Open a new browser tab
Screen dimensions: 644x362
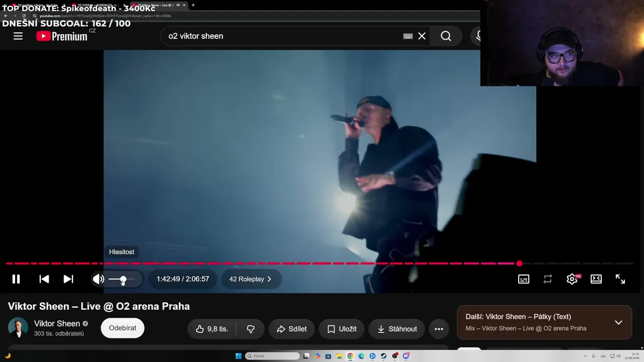pyautogui.click(x=193, y=5)
